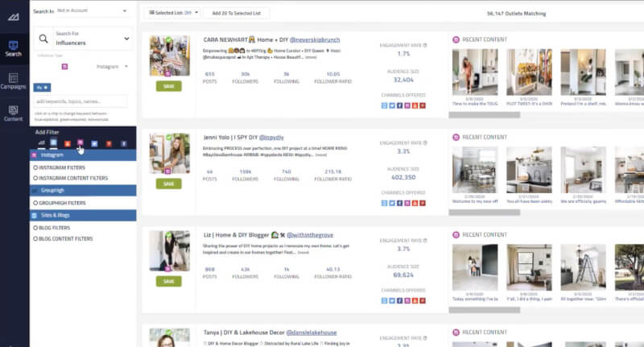Click engagement rate help icon for Jenni Yolo

(x=425, y=143)
